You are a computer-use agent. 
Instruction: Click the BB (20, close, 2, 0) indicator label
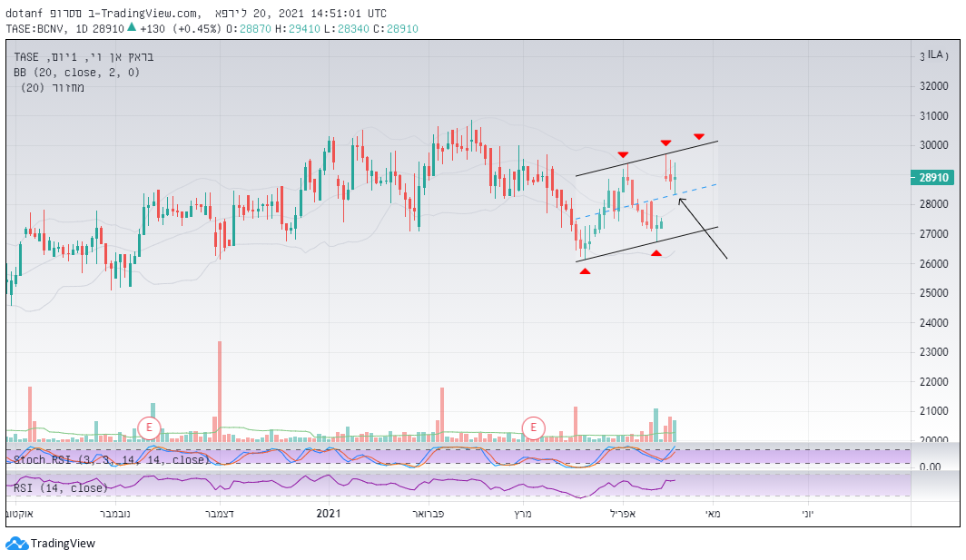pos(77,73)
